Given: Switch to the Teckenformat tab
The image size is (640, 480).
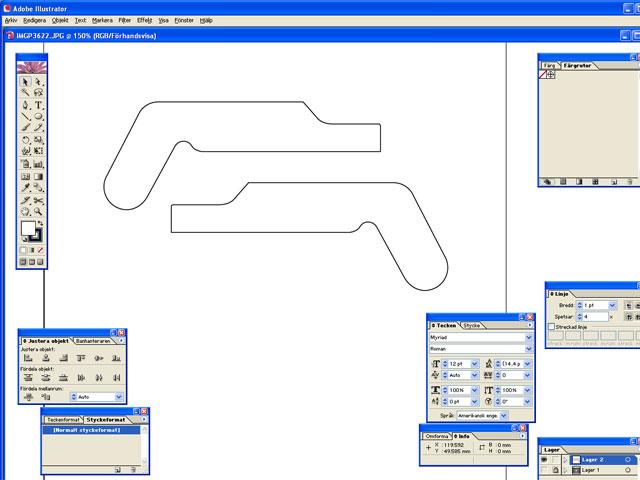Looking at the screenshot, I should click(63, 420).
